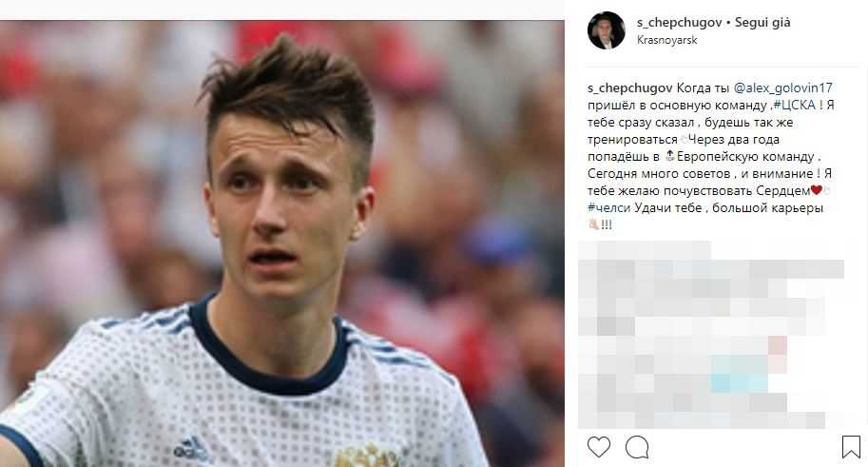Like the post with the heart icon
This screenshot has height=467, width=868.
pyautogui.click(x=598, y=446)
